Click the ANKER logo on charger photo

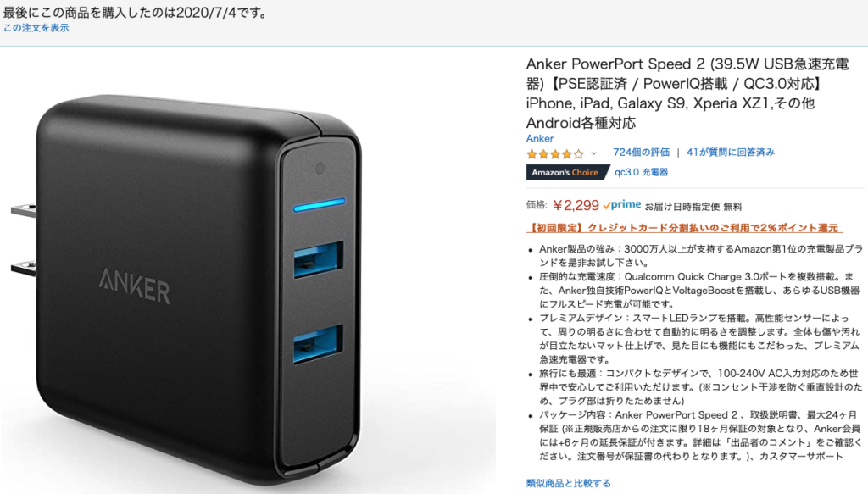pyautogui.click(x=135, y=286)
